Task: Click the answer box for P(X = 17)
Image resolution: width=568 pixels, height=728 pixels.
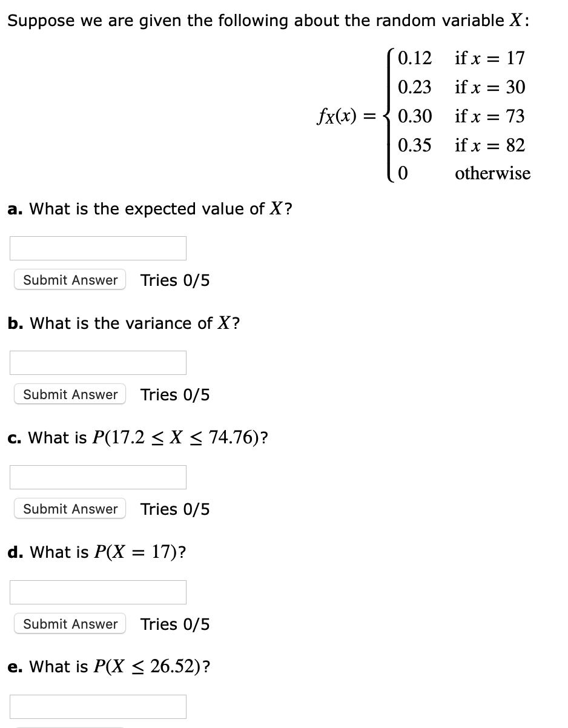Action: click(x=97, y=592)
